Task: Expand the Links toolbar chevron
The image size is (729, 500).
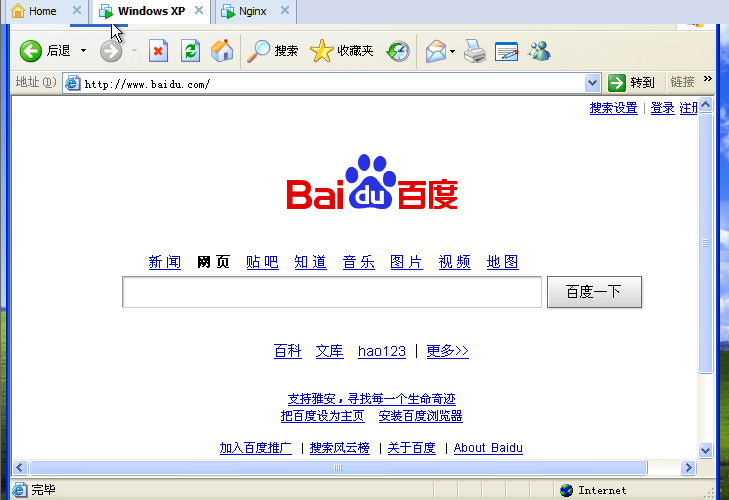Action: pos(708,79)
